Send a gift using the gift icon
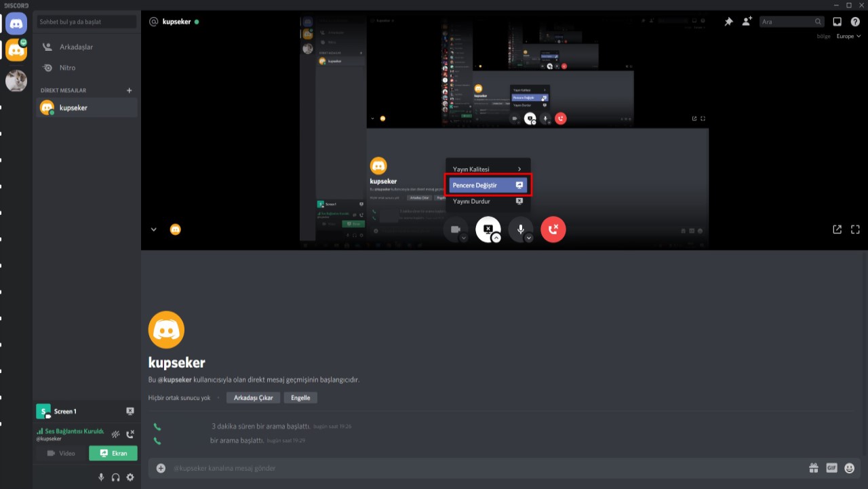Image resolution: width=868 pixels, height=489 pixels. (813, 468)
